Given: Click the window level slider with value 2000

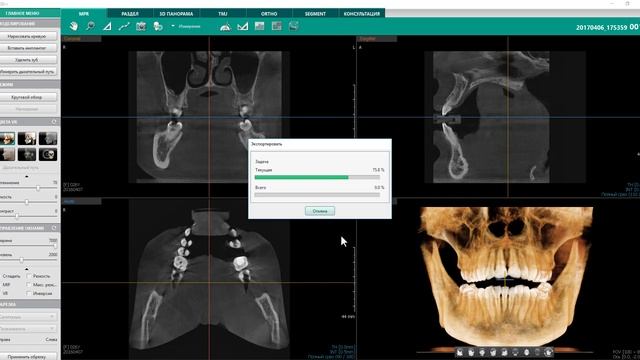Looking at the screenshot, I should (22, 260).
